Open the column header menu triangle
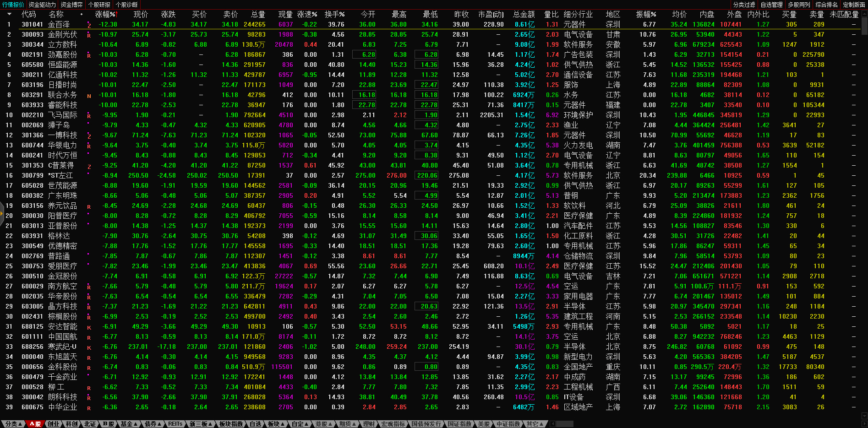Image resolution: width=868 pixels, height=428 pixels. click(9, 14)
